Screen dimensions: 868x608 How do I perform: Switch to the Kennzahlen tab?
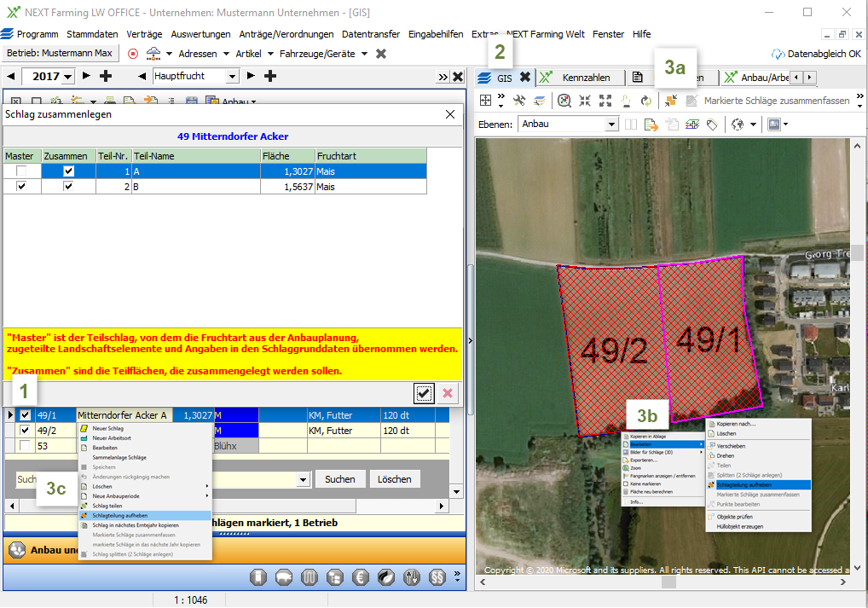(x=585, y=78)
